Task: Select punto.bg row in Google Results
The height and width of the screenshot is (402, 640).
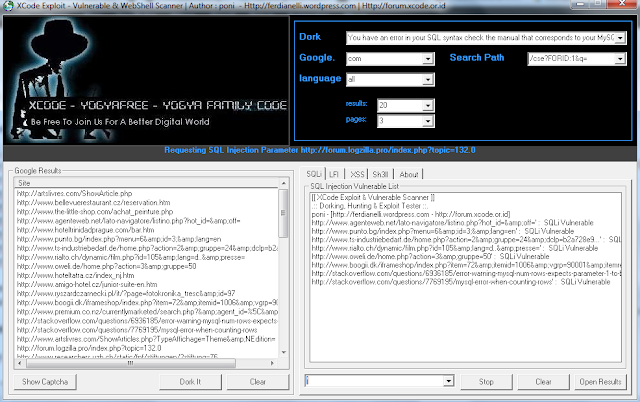Action: [119, 239]
